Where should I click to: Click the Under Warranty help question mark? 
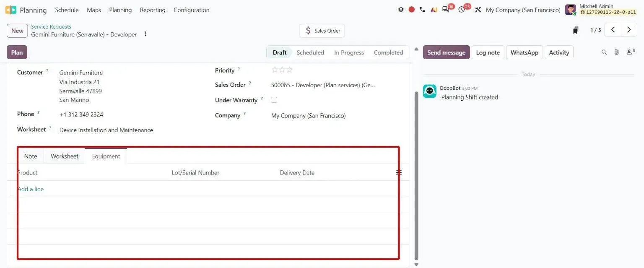pyautogui.click(x=262, y=99)
